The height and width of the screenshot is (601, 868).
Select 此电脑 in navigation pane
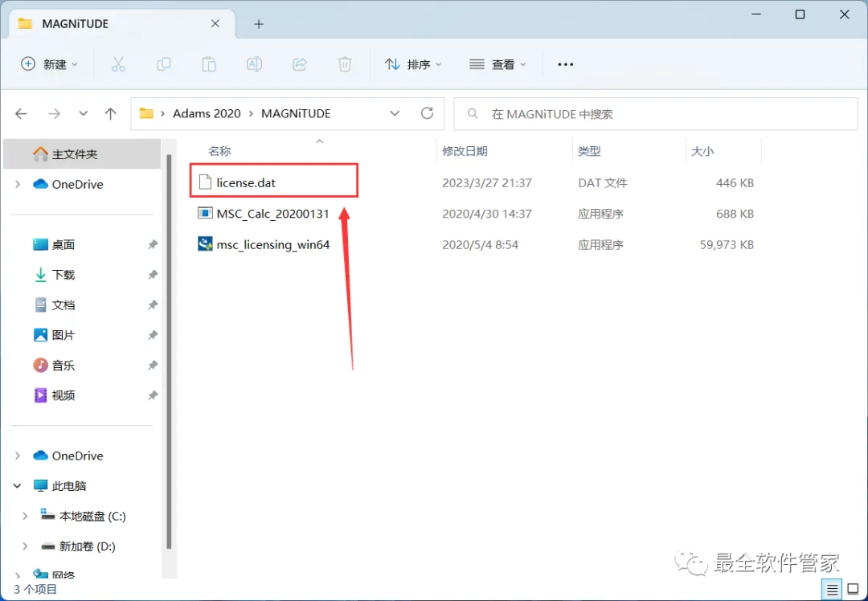(x=68, y=486)
